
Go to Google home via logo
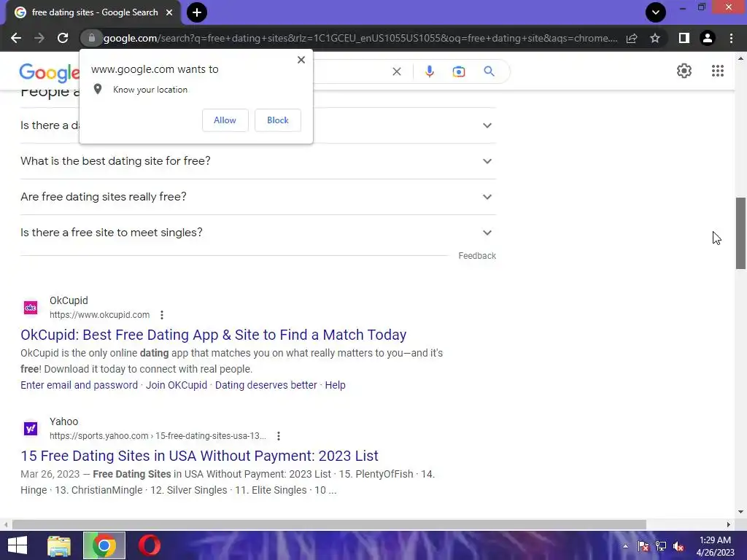click(x=49, y=72)
